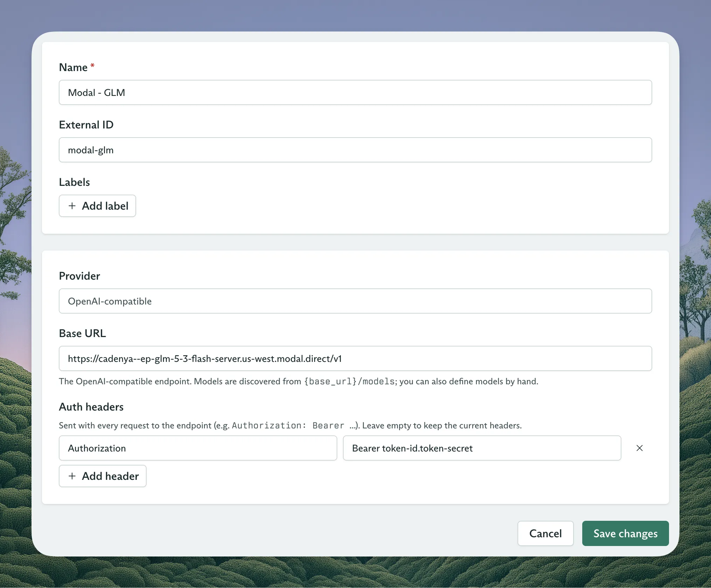Image resolution: width=711 pixels, height=588 pixels.
Task: Click the 'Sent with every request' hint
Action: [x=290, y=425]
